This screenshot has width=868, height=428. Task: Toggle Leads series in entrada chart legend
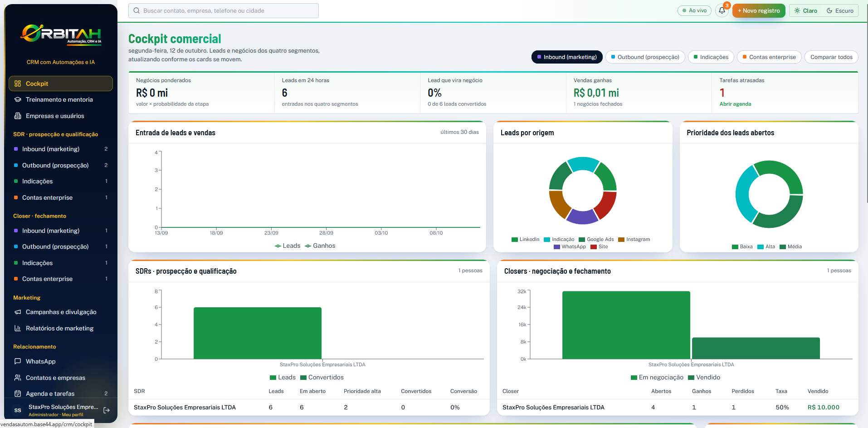288,246
